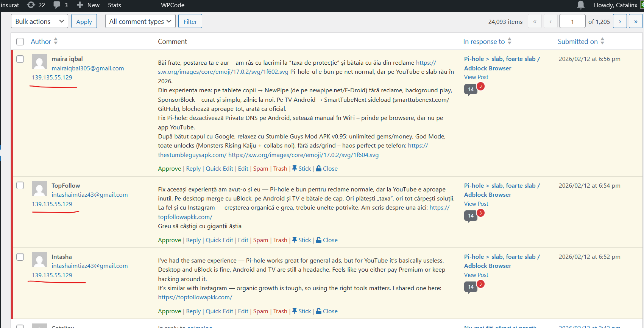Image resolution: width=644 pixels, height=328 pixels.
Task: Click the pending comments bubble for maira iqbal's row
Action: pyautogui.click(x=471, y=89)
